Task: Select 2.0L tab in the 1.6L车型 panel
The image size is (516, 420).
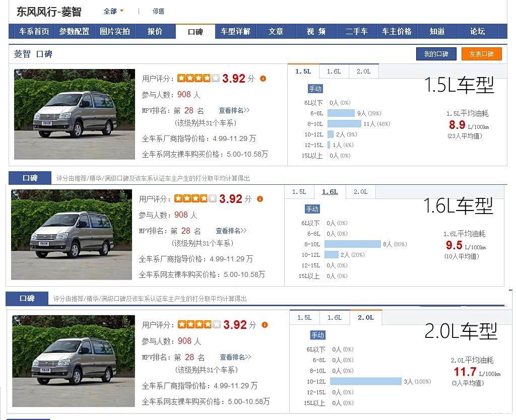Action: [x=361, y=192]
